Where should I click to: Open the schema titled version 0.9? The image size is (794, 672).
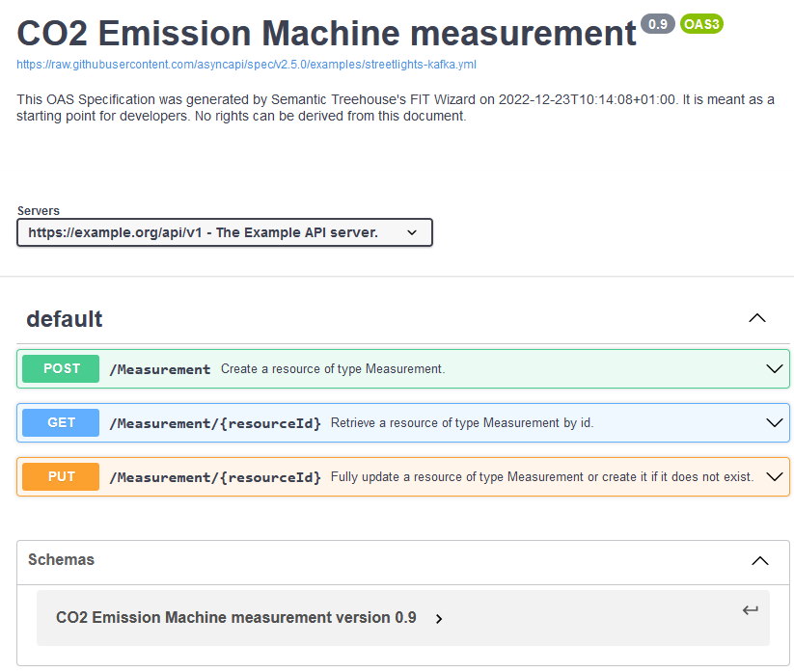(x=236, y=617)
